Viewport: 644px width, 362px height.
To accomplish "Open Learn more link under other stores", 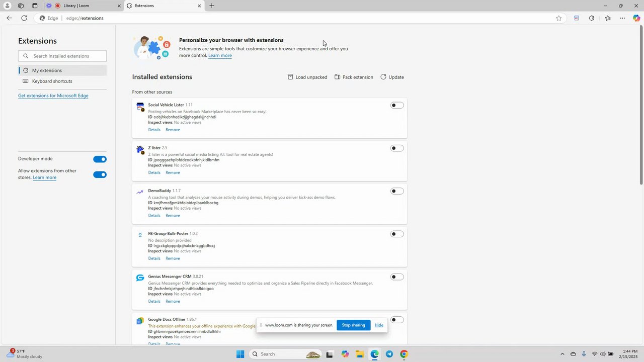I will (x=45, y=177).
